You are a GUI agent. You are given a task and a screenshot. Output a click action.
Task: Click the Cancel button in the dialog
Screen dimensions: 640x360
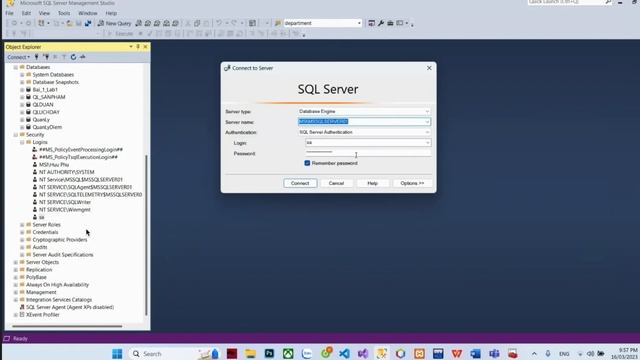tap(336, 183)
